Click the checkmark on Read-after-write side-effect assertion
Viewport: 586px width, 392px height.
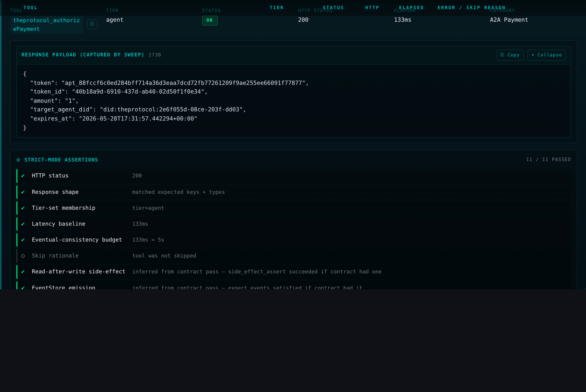pos(23,272)
